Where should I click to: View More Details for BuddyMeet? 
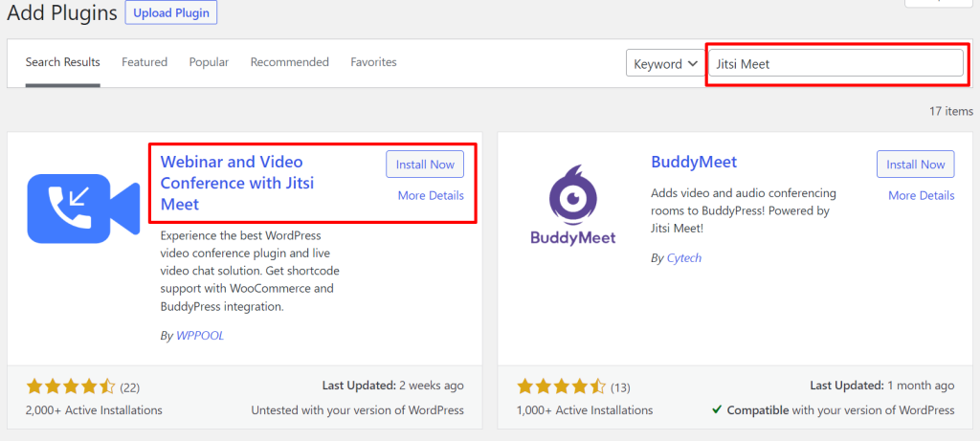922,195
